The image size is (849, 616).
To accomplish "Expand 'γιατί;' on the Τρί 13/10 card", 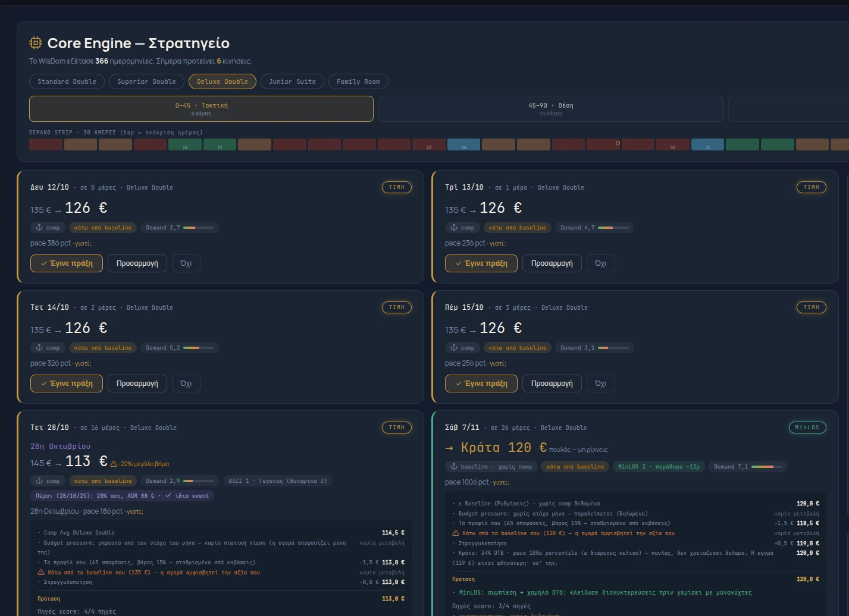I will [497, 243].
